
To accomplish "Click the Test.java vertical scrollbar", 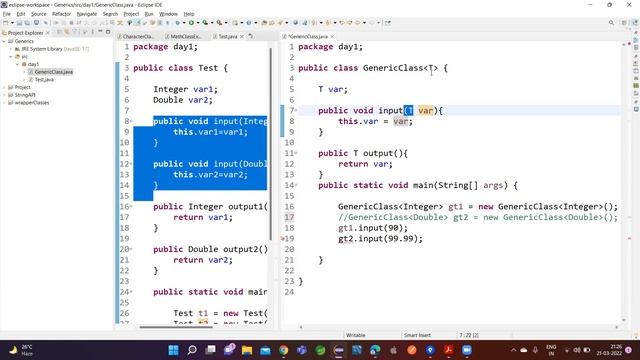I will 271,143.
